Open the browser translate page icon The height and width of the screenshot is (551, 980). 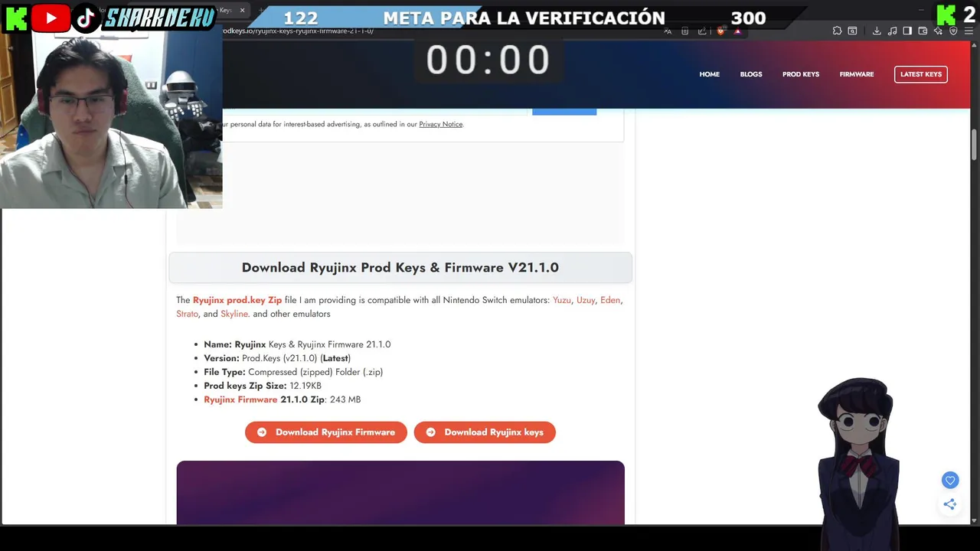point(668,31)
